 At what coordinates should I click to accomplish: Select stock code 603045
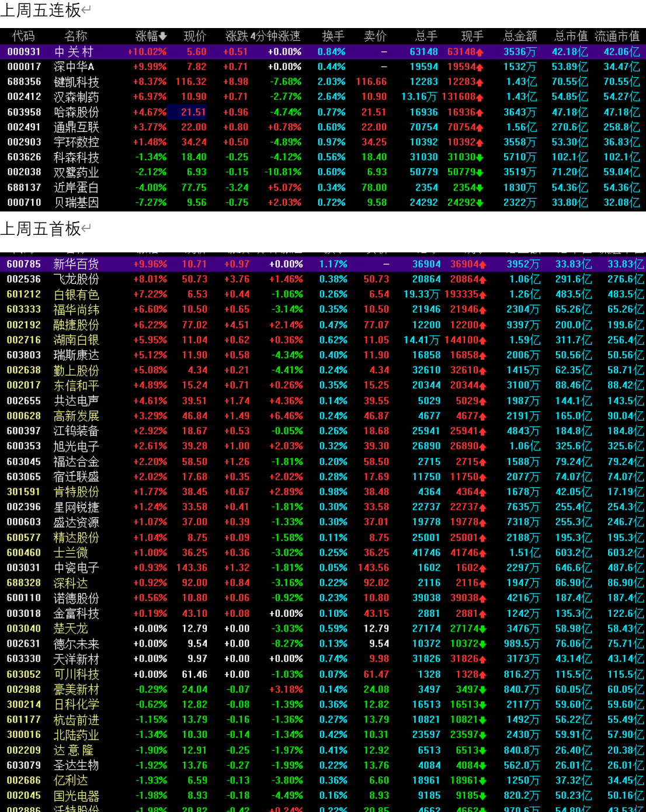24,461
